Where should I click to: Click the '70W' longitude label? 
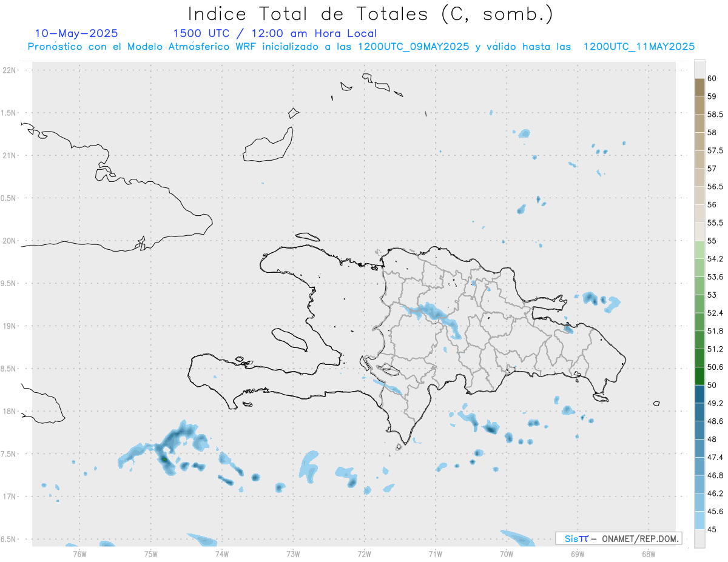tap(506, 554)
